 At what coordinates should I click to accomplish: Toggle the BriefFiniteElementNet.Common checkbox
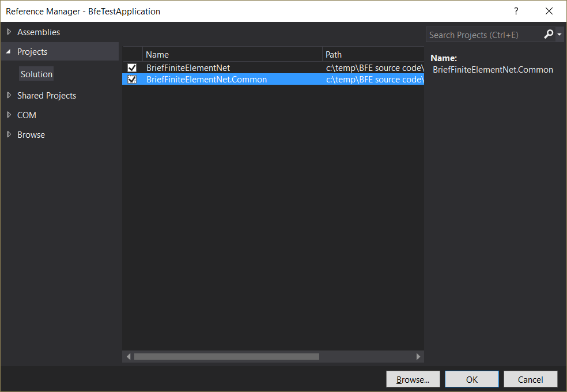click(132, 79)
